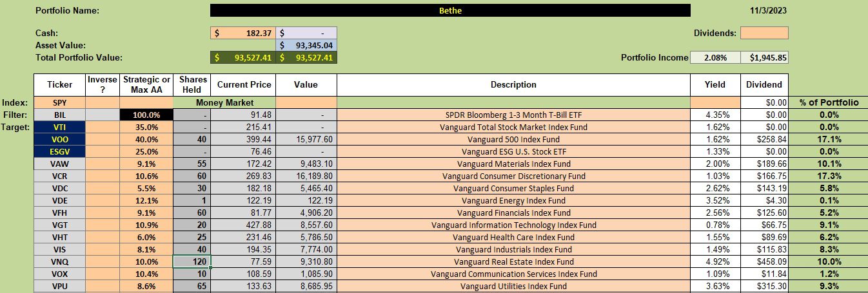
Task: Click the Yield column header
Action: point(715,84)
